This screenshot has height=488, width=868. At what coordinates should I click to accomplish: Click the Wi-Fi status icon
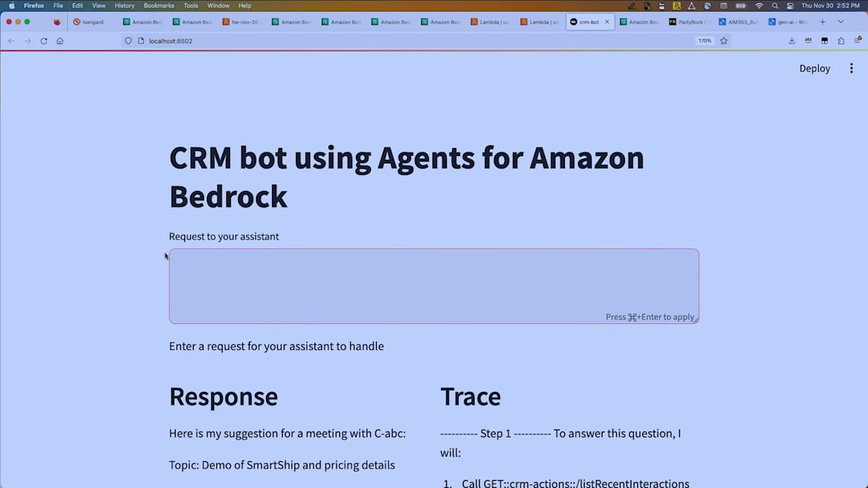click(759, 5)
